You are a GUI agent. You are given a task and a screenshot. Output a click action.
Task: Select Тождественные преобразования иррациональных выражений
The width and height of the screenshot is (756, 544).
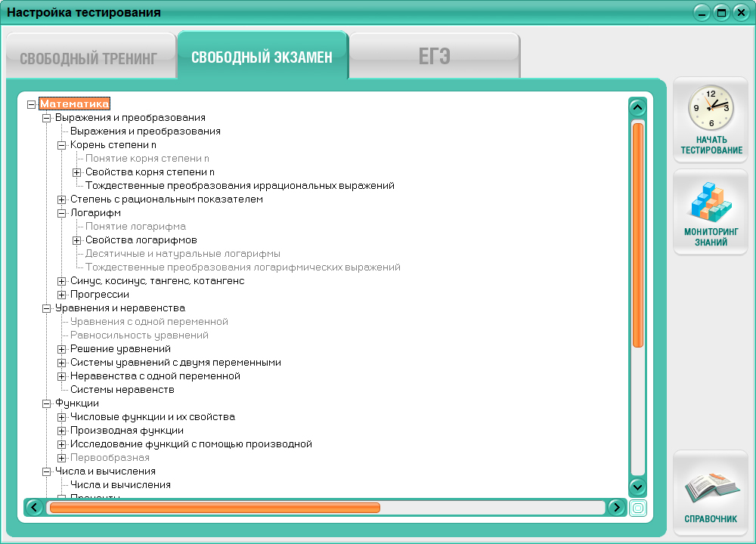point(240,186)
